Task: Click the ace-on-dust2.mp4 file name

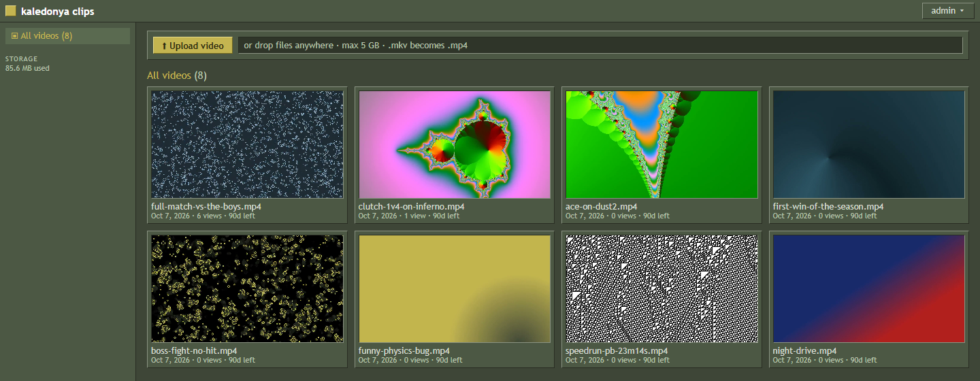Action: click(602, 206)
